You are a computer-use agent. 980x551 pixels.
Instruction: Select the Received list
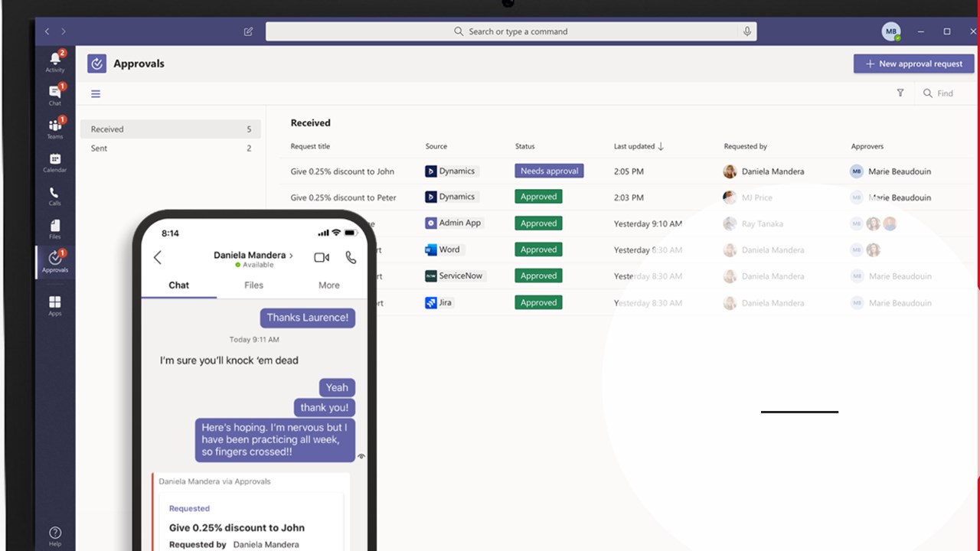[x=171, y=129]
